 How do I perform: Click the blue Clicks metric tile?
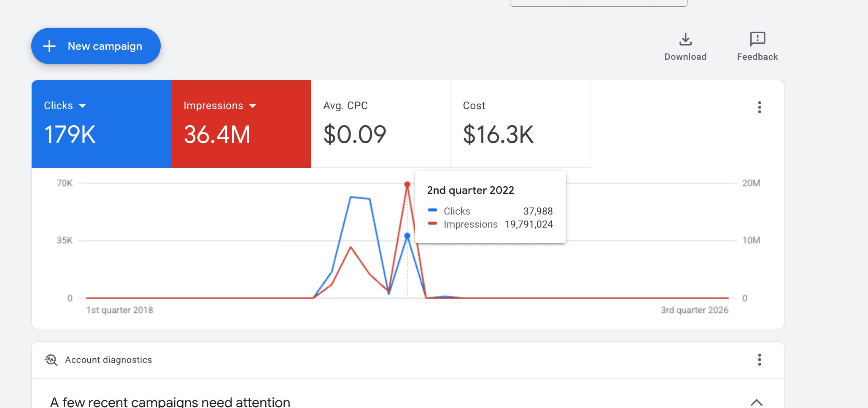click(x=101, y=124)
